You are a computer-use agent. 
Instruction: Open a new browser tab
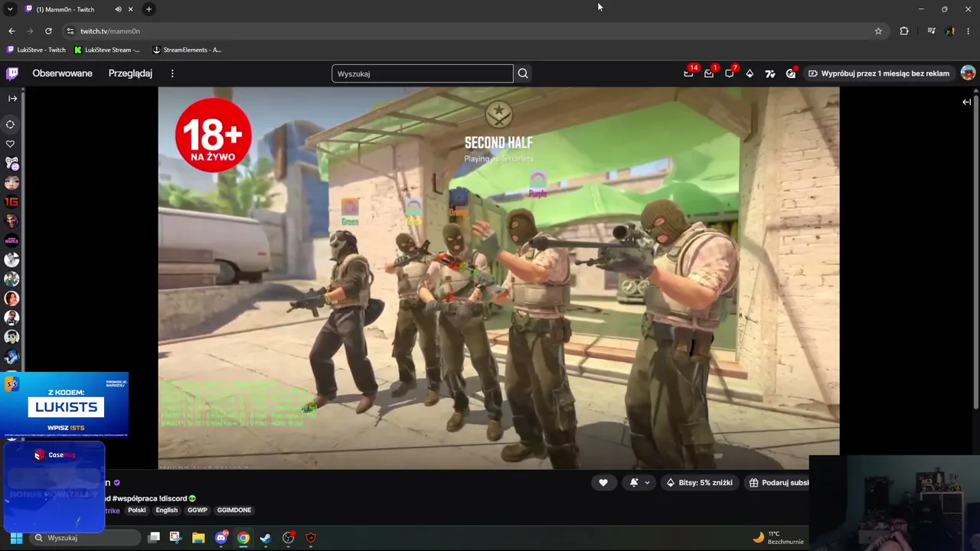point(149,9)
